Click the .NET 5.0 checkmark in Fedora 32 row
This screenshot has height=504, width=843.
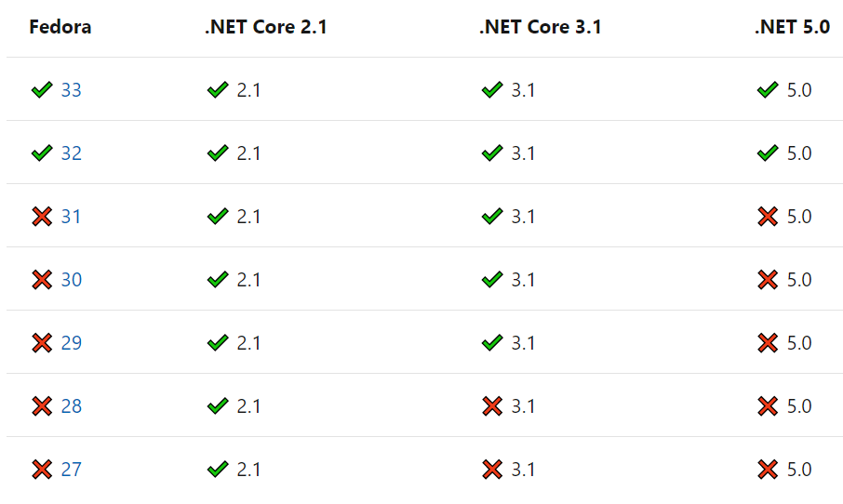click(768, 153)
